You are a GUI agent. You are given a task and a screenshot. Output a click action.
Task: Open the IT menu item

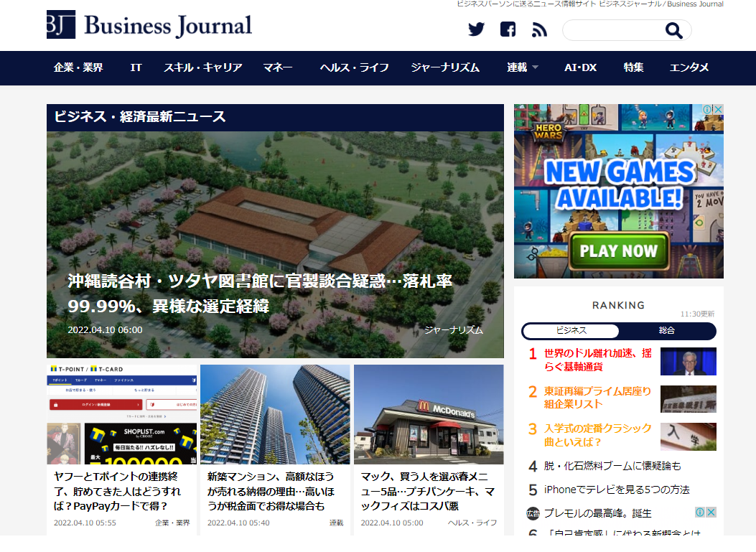[x=136, y=68]
